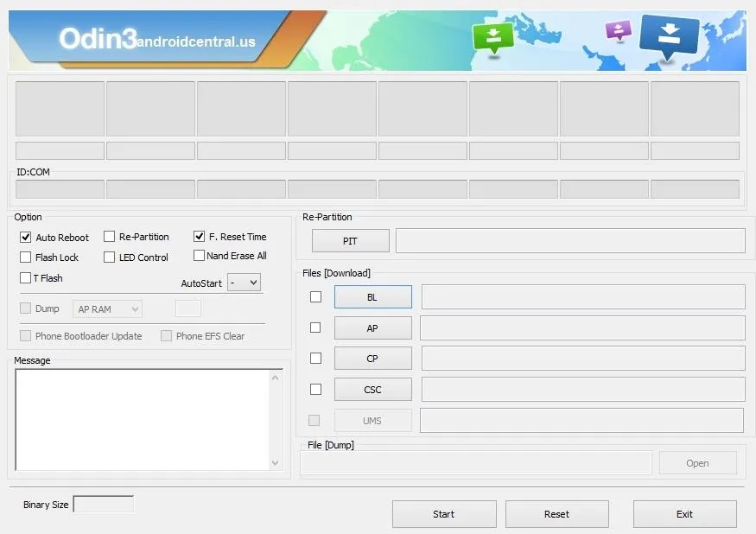756x534 pixels.
Task: Click the BL file button
Action: [373, 296]
